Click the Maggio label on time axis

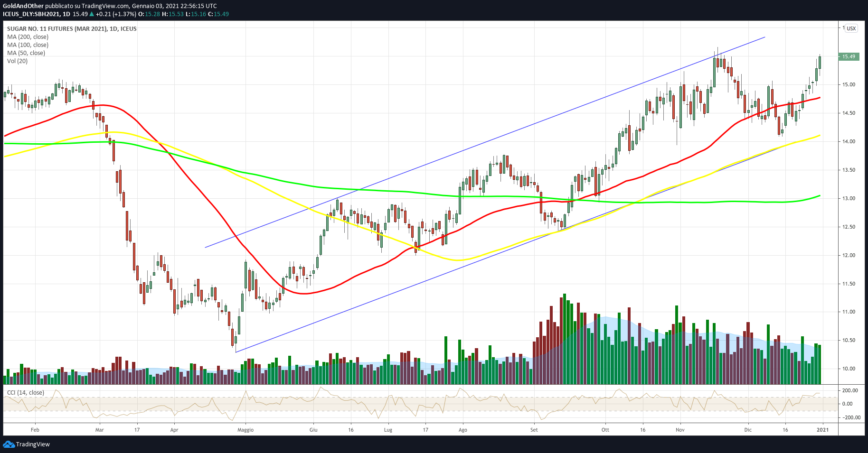245,430
